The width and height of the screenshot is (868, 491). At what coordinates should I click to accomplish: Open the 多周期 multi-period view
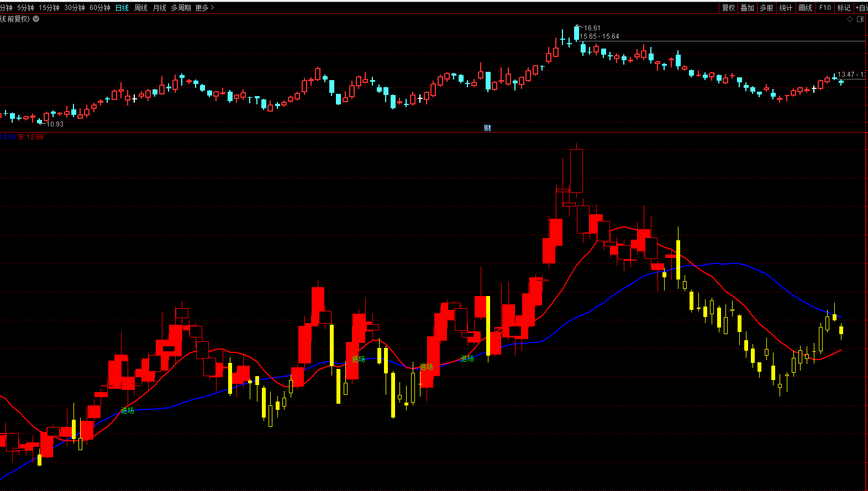coord(181,8)
